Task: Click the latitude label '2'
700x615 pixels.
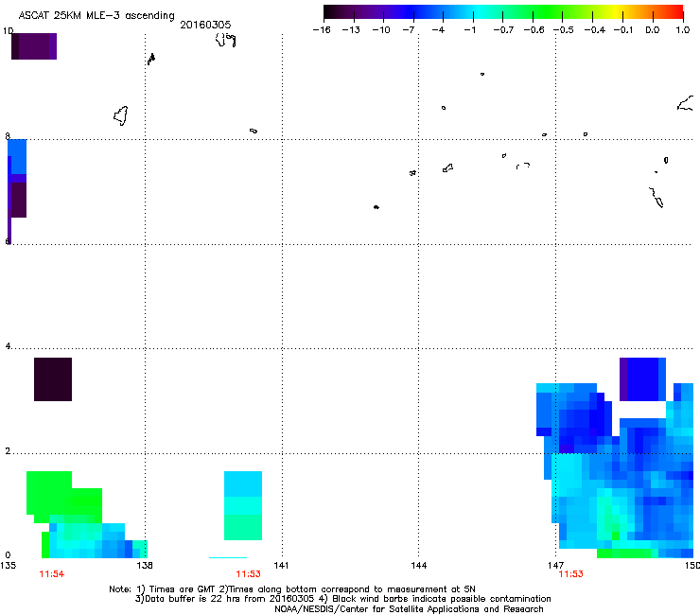Action: [8, 450]
